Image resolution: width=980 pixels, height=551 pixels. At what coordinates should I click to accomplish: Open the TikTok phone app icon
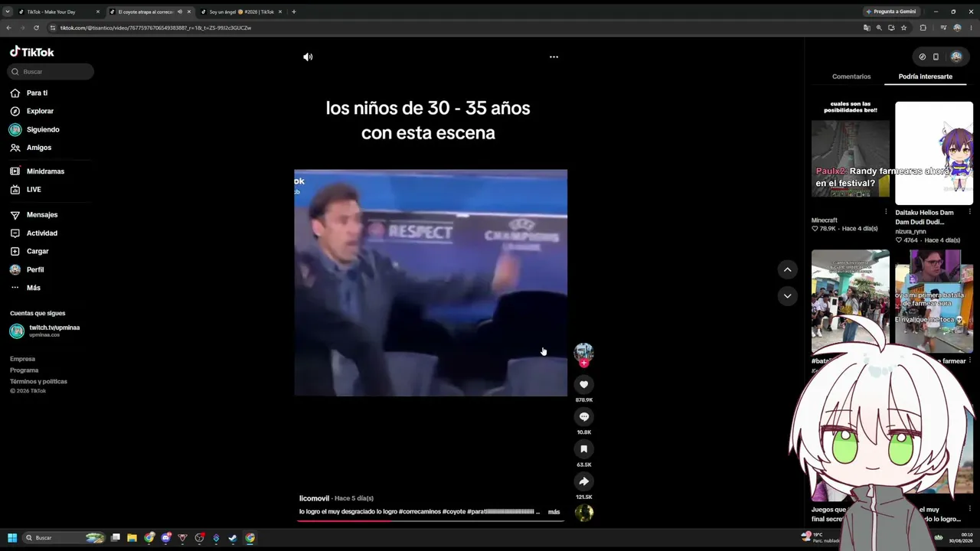click(x=936, y=57)
